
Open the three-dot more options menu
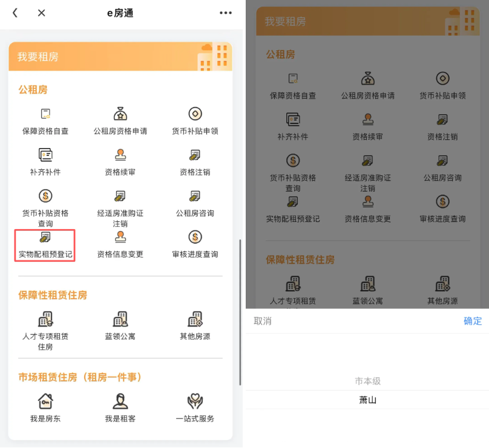click(x=225, y=13)
